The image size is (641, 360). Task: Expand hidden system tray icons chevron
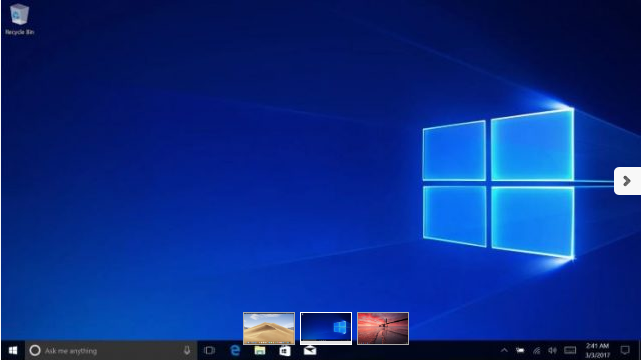coord(504,350)
